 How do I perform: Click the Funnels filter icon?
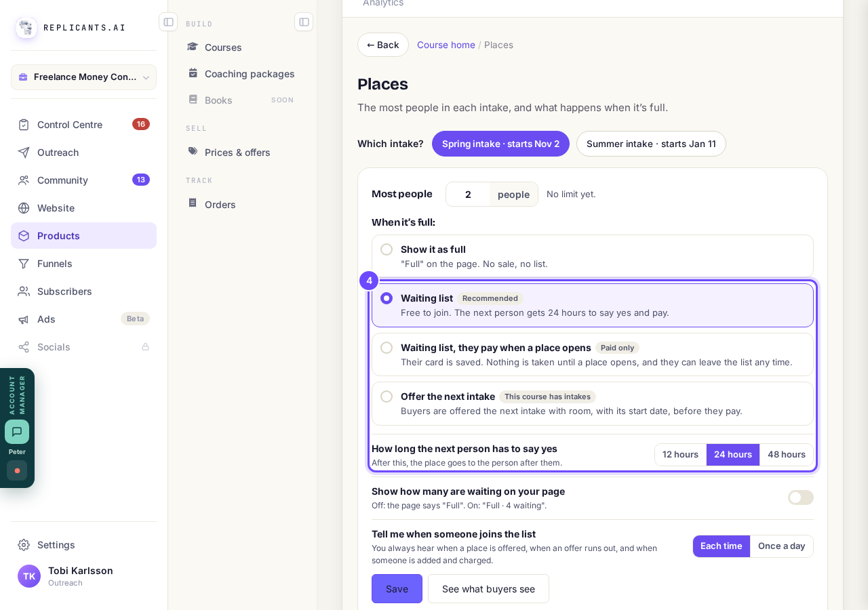click(24, 264)
